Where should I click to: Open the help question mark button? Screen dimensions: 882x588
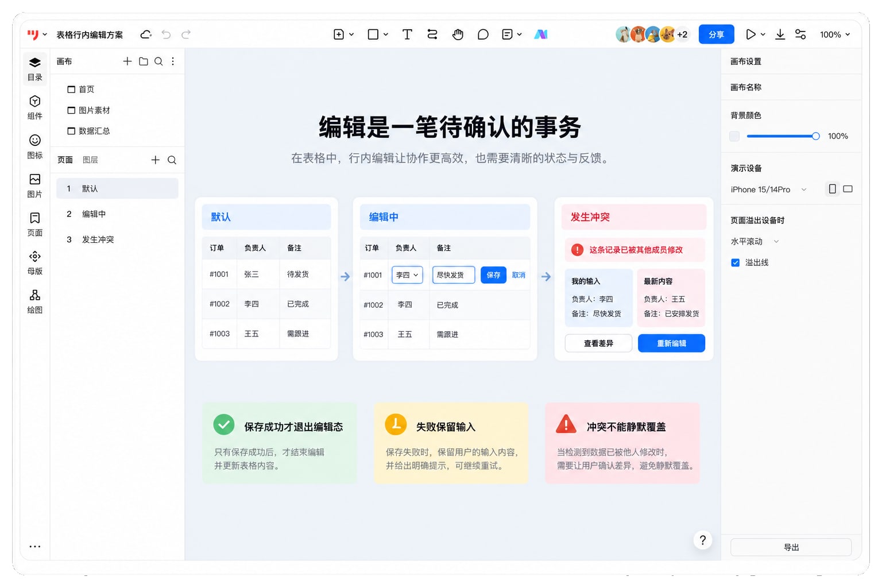[703, 540]
